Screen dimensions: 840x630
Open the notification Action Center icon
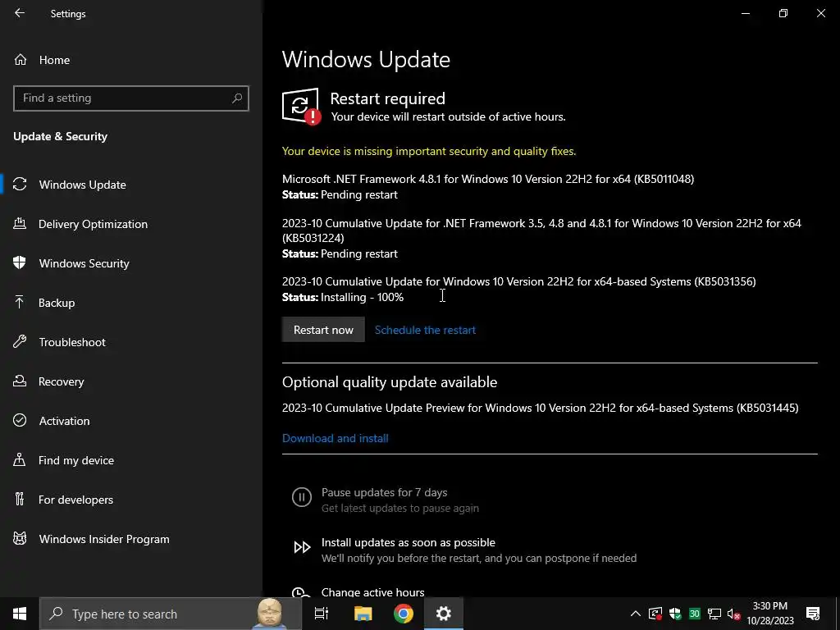coord(813,614)
